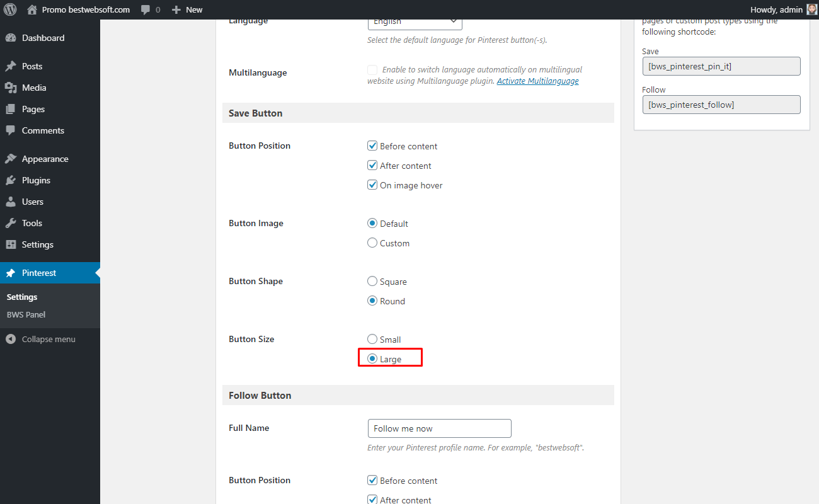This screenshot has width=819, height=504.
Task: Click the Dashboard gauge icon
Action: (10, 38)
